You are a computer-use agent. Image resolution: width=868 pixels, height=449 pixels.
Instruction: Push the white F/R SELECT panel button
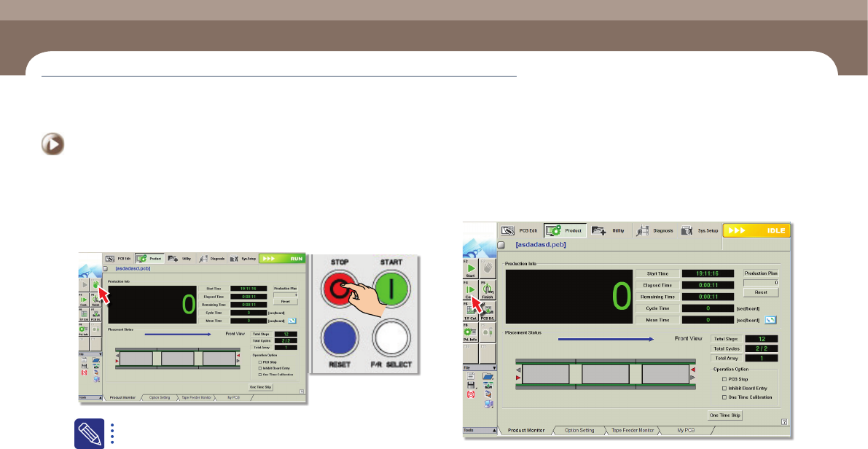tap(391, 337)
